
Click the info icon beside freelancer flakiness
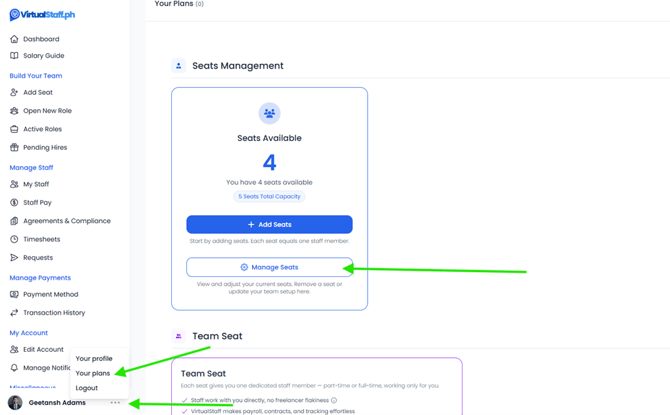tap(334, 400)
